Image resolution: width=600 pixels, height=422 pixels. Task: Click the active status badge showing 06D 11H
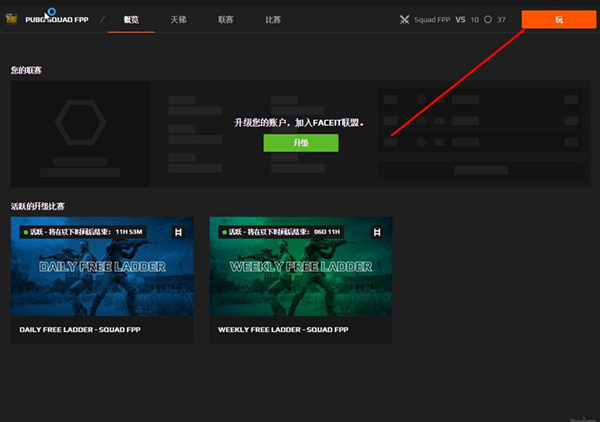[281, 232]
